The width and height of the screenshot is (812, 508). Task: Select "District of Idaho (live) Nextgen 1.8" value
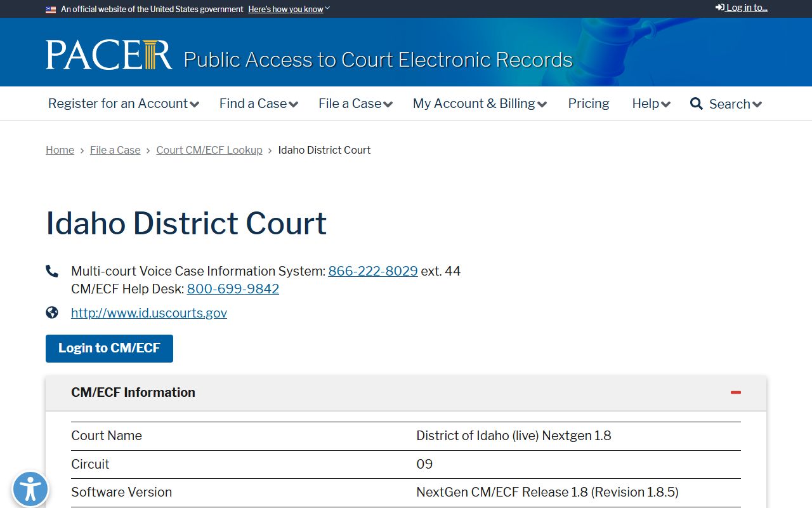514,436
